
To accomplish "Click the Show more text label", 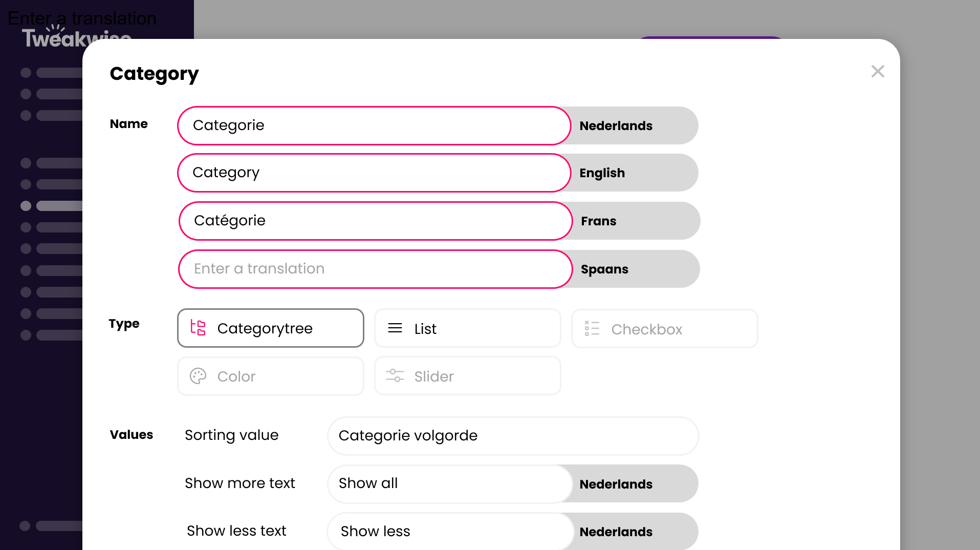I will (239, 483).
